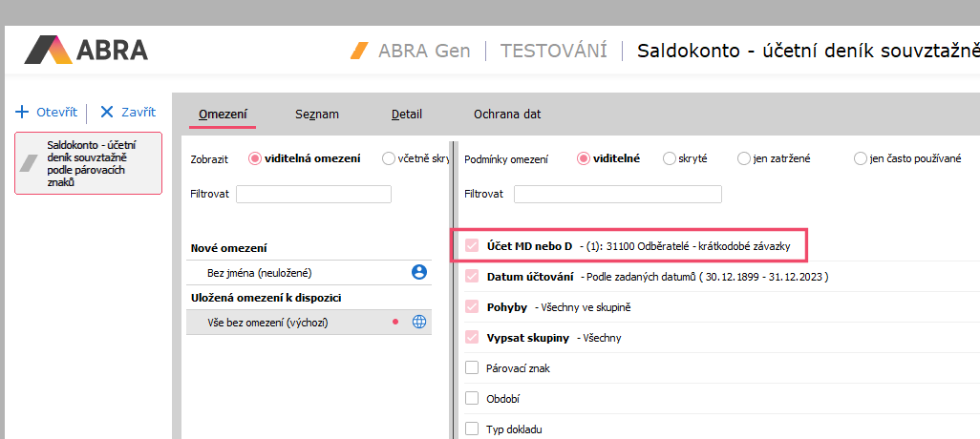The image size is (980, 439).
Task: Click the X icon to Zavřít
Action: 106,112
